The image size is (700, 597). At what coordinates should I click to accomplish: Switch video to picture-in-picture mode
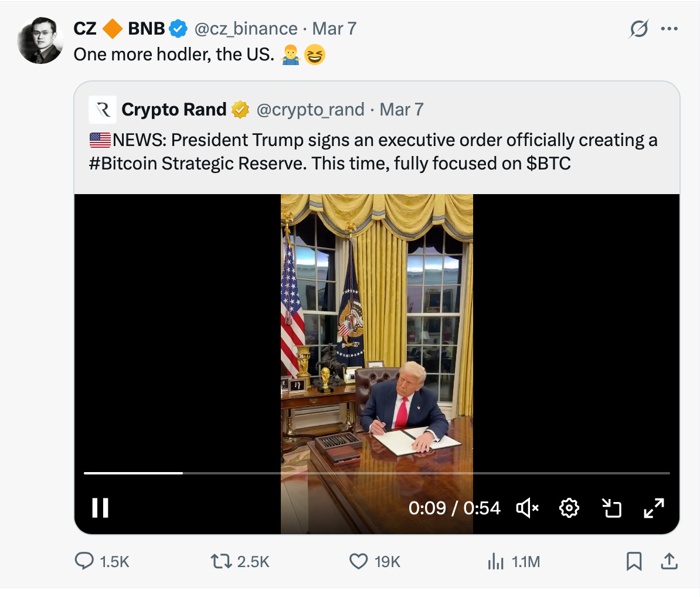[x=611, y=508]
